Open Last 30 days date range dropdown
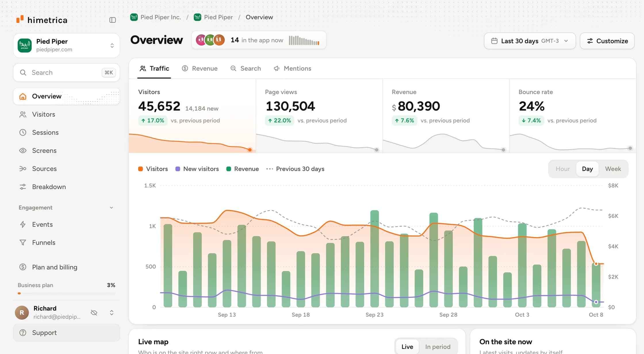 point(530,41)
